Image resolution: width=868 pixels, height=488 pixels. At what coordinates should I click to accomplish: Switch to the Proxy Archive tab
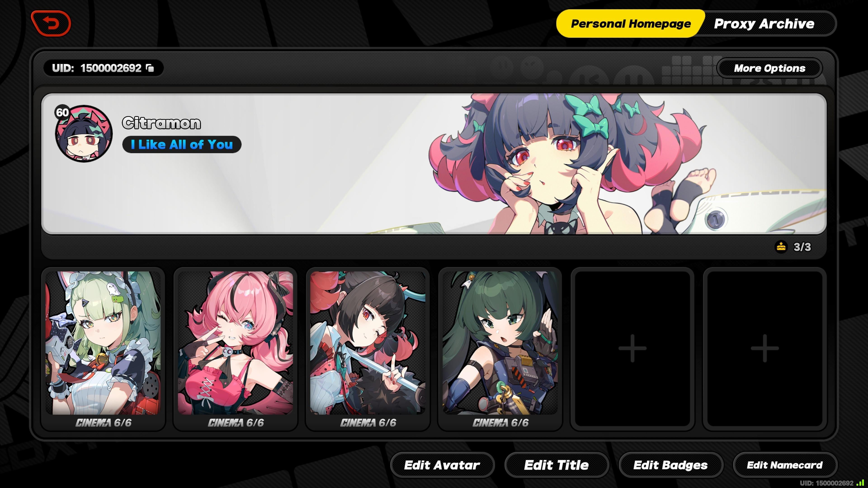[764, 23]
